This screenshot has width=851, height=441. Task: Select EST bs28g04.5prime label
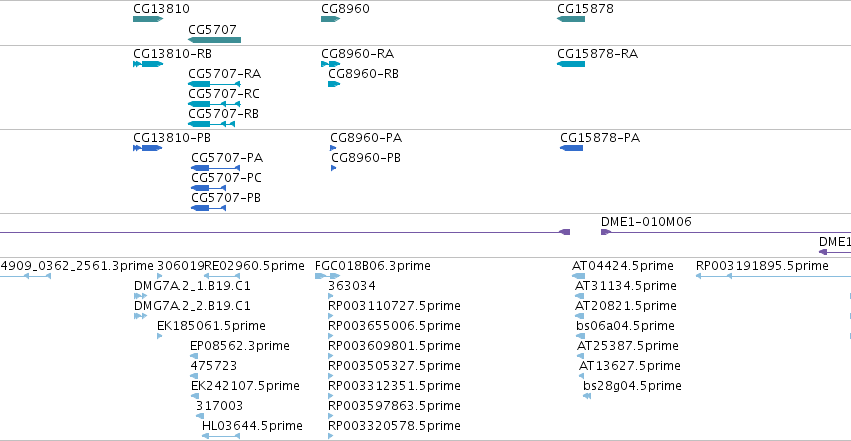click(632, 386)
